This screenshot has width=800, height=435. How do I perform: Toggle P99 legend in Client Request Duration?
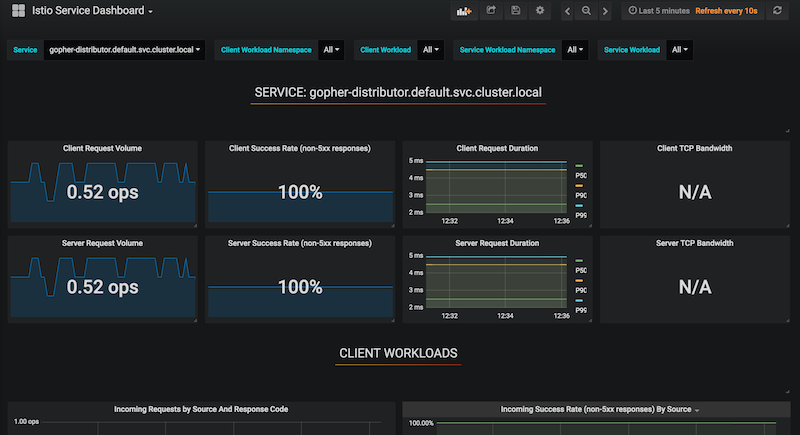pyautogui.click(x=581, y=215)
